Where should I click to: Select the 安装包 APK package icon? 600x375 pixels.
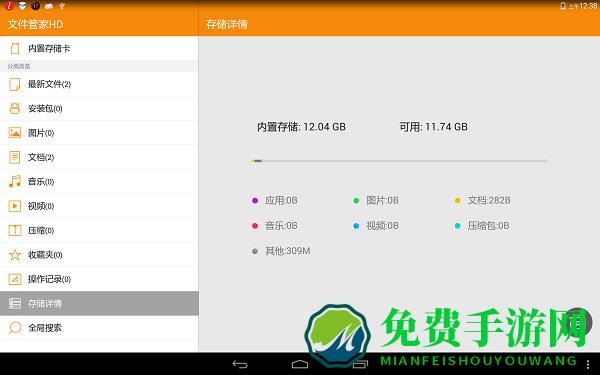[15, 109]
